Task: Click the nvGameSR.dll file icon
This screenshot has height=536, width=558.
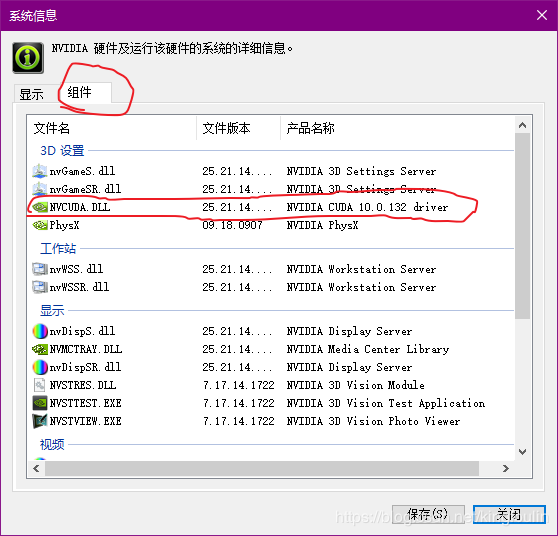Action: (x=40, y=189)
